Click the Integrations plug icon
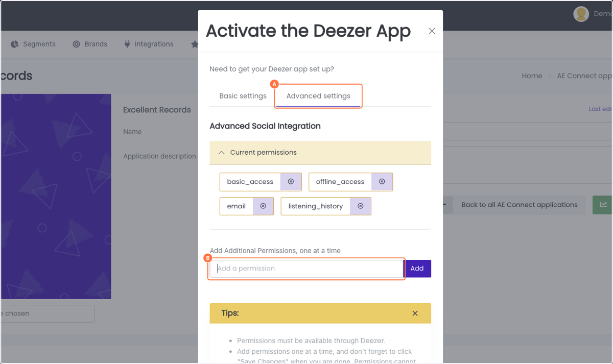 tap(127, 44)
